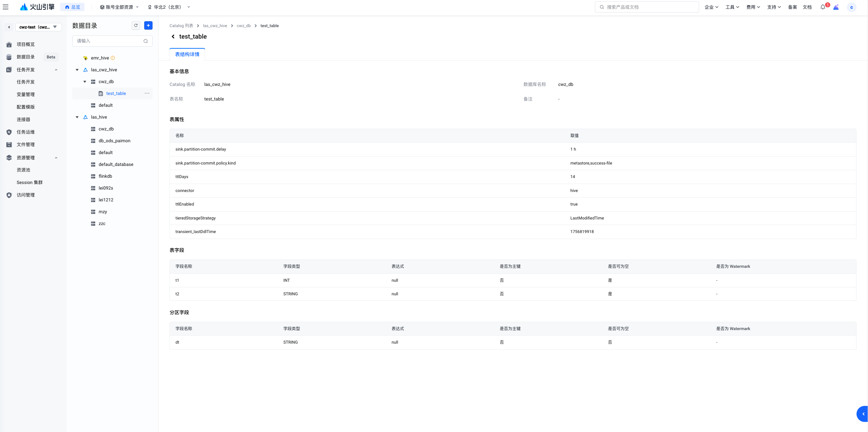This screenshot has height=432, width=868.
Task: Click the refresh catalog icon button
Action: pyautogui.click(x=136, y=25)
